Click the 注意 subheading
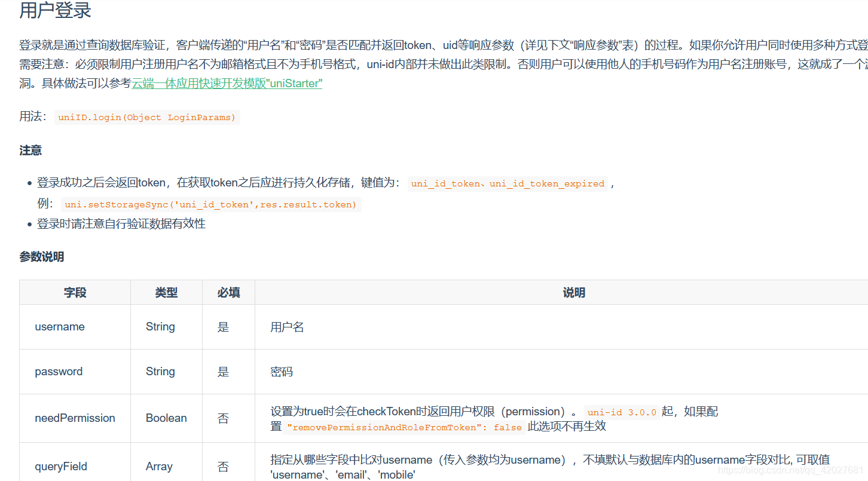868x481 pixels. point(30,151)
